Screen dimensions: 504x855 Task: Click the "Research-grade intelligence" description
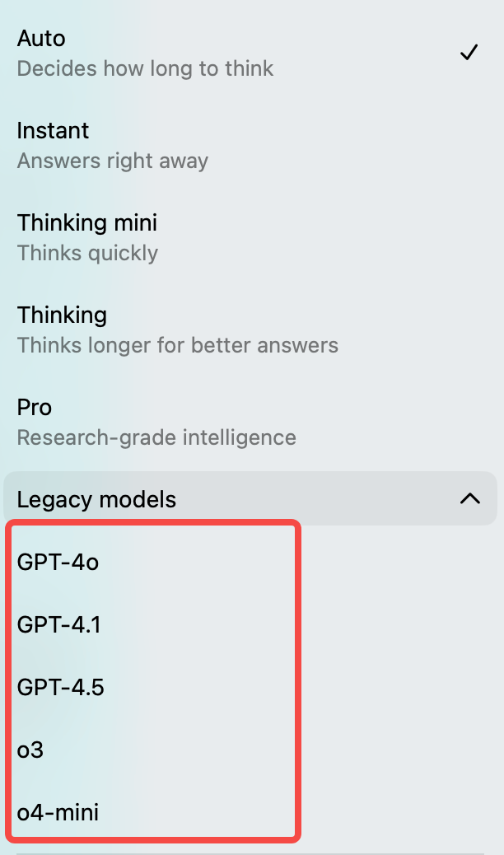coord(156,437)
